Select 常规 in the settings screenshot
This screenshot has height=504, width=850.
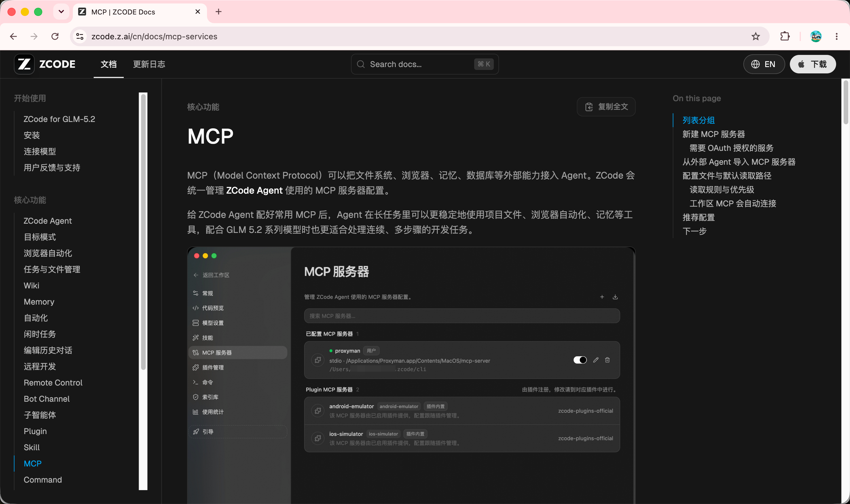click(x=238, y=293)
